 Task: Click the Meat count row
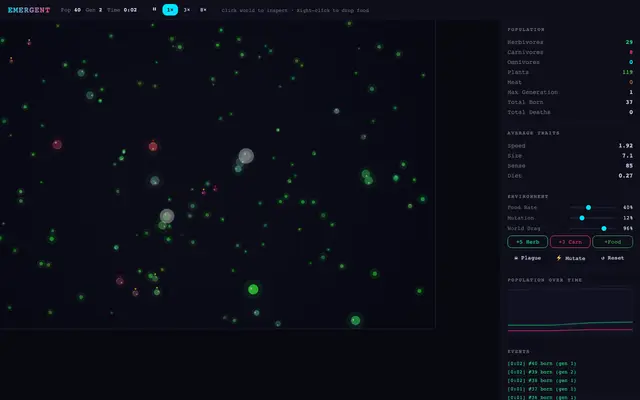click(x=570, y=82)
